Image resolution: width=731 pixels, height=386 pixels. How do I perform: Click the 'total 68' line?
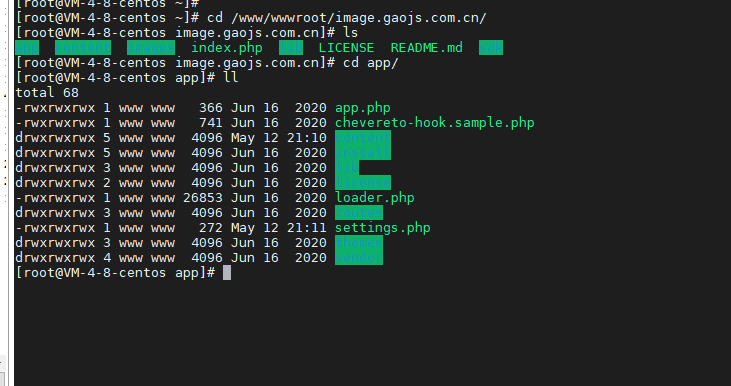tap(47, 93)
